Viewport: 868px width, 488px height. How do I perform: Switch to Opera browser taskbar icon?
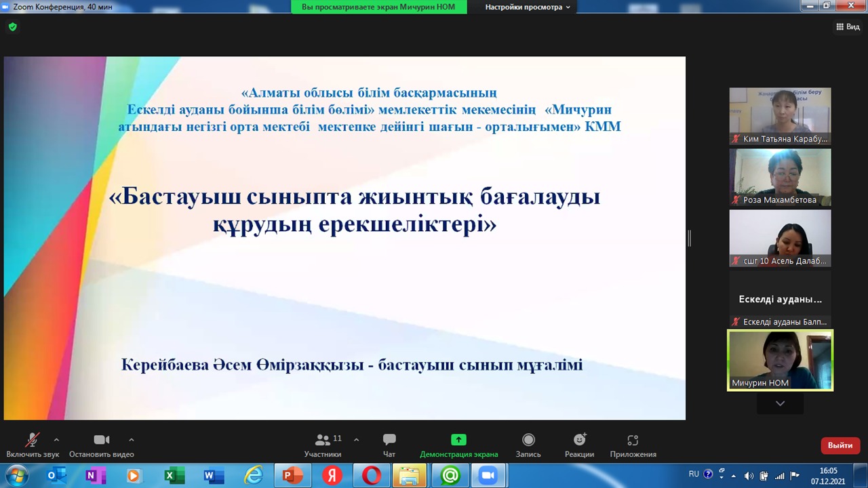tap(371, 476)
